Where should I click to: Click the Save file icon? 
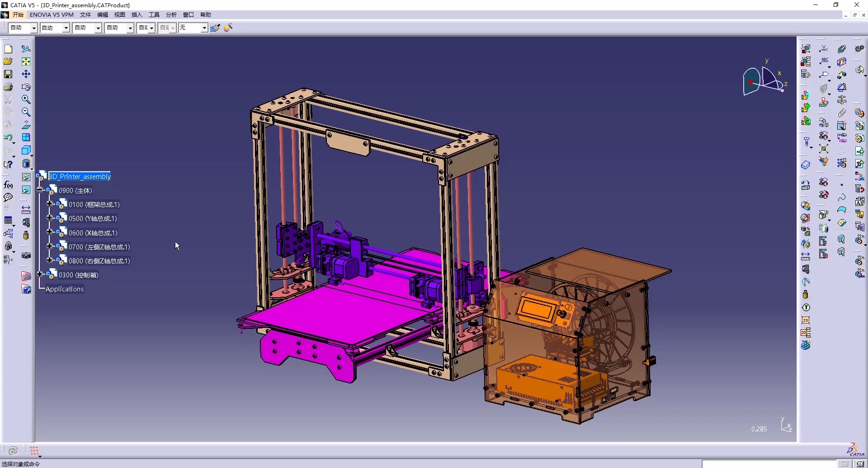click(8, 74)
